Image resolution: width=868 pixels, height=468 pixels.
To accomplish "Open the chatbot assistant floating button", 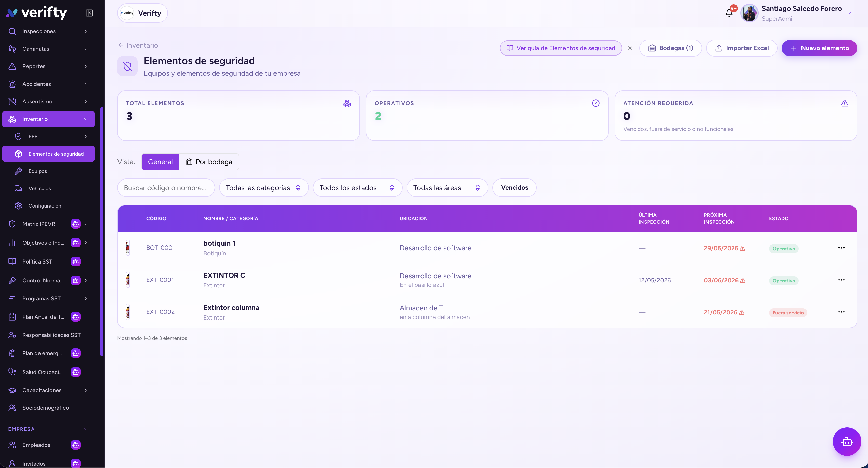I will click(x=847, y=442).
